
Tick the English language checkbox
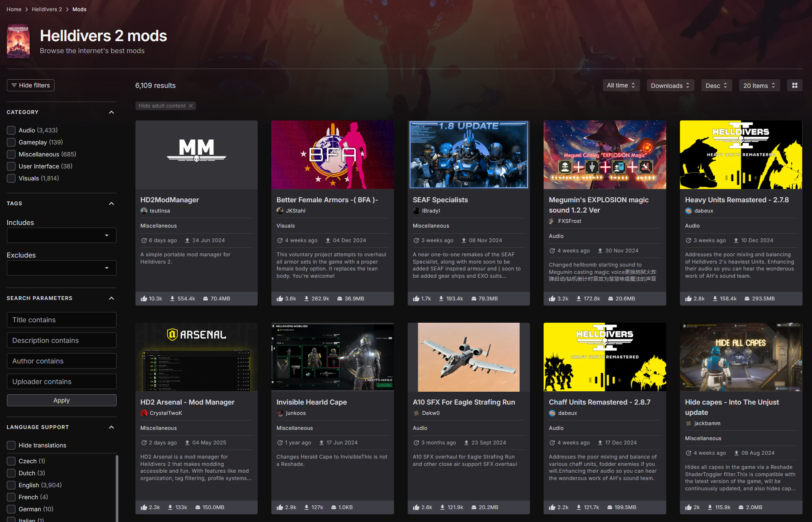(x=11, y=485)
